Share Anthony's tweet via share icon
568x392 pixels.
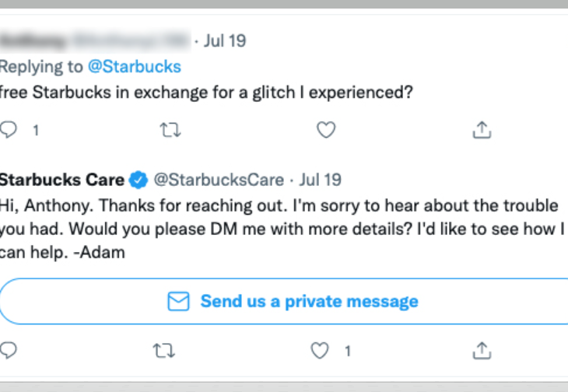pyautogui.click(x=482, y=130)
